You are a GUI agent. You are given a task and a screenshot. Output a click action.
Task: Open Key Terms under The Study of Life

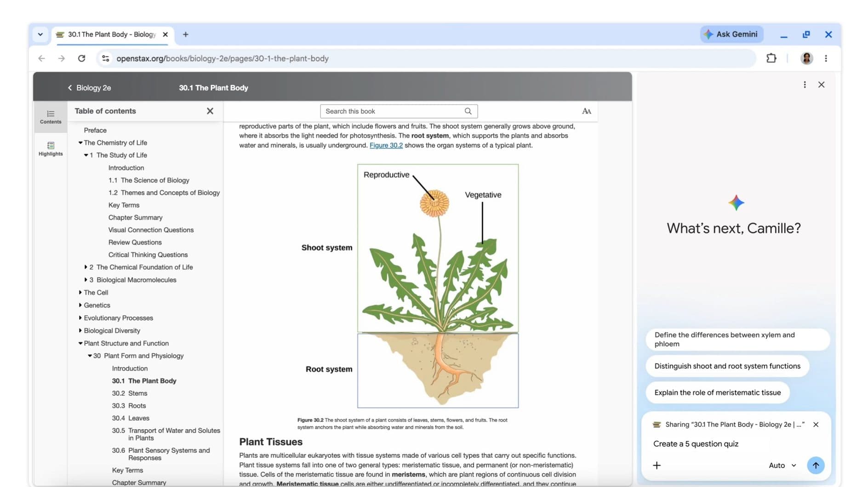[124, 205]
